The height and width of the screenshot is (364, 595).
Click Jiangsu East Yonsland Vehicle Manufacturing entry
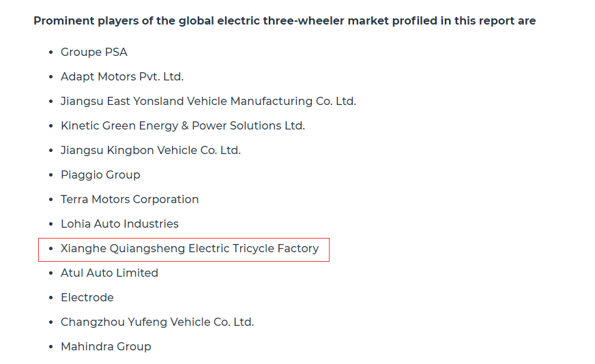point(208,102)
